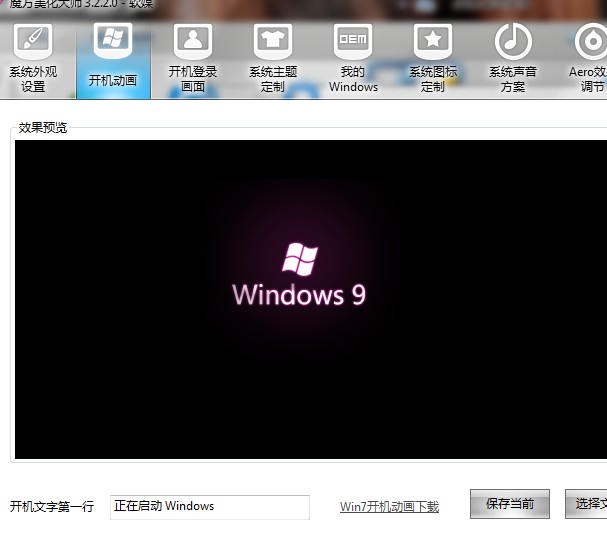607x536 pixels.
Task: Click the 效果预览 group label
Action: tap(43, 127)
